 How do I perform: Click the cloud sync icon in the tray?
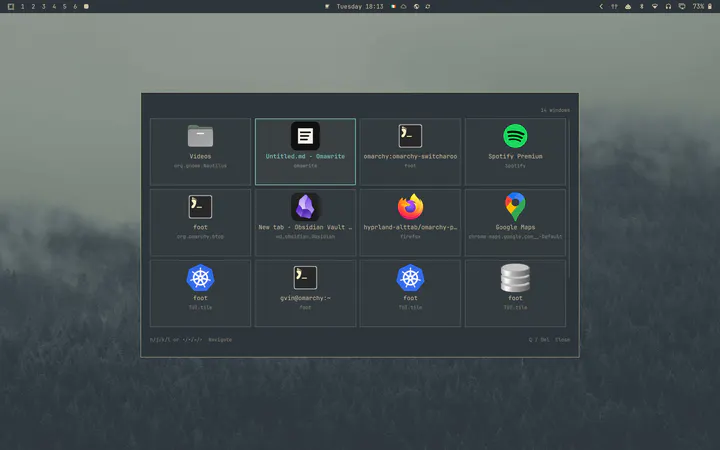point(628,6)
